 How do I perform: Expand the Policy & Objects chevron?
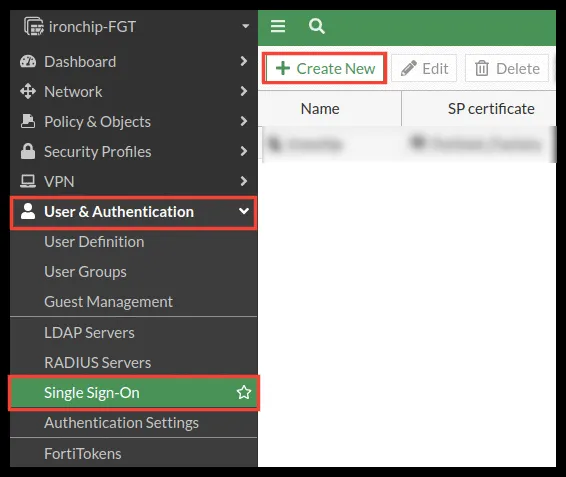pyautogui.click(x=244, y=121)
